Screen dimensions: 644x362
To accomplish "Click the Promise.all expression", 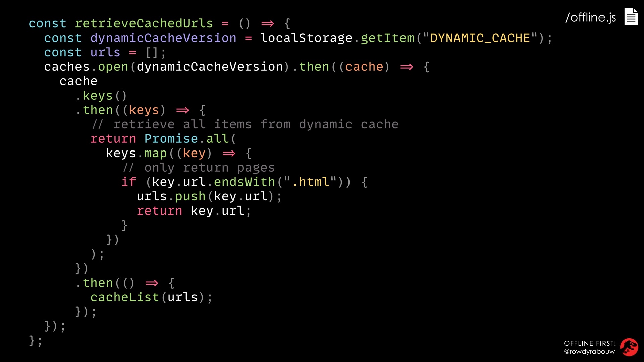I will (x=186, y=139).
